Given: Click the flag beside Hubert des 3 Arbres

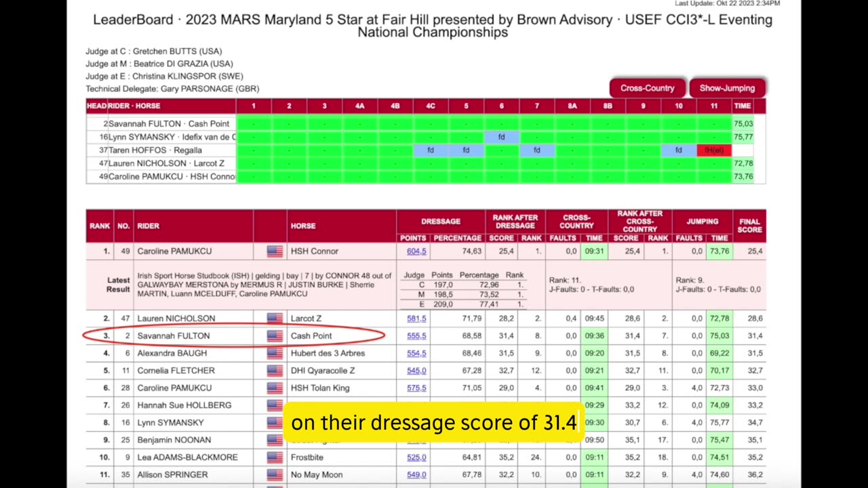Looking at the screenshot, I should pyautogui.click(x=275, y=353).
